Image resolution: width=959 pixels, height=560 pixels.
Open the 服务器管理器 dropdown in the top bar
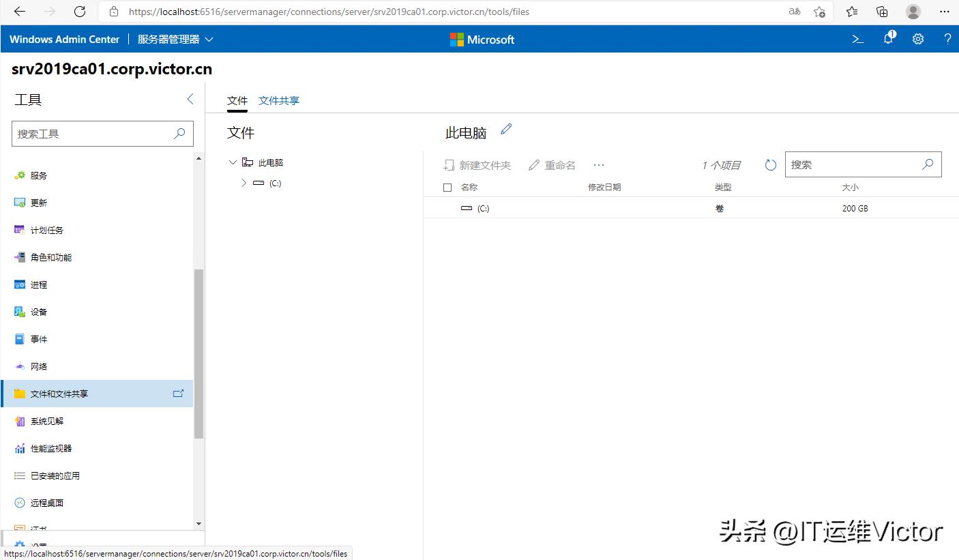coord(174,39)
